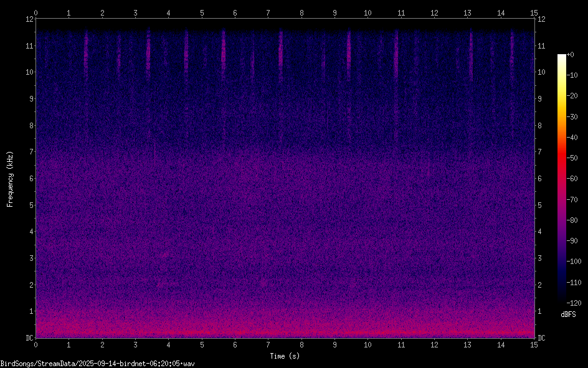This screenshot has width=588, height=368.
Task: Click the "Frequency (kHz)" axis label
Action: click(10, 179)
